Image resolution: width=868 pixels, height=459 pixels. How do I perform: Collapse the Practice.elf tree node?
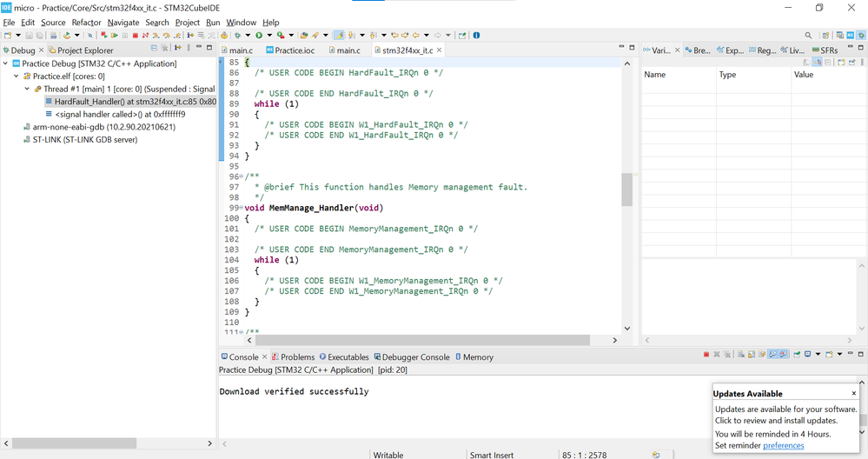[x=16, y=76]
